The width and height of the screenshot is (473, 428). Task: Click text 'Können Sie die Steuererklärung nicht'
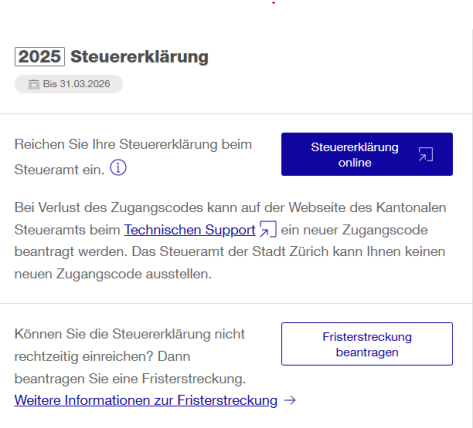tap(130, 334)
